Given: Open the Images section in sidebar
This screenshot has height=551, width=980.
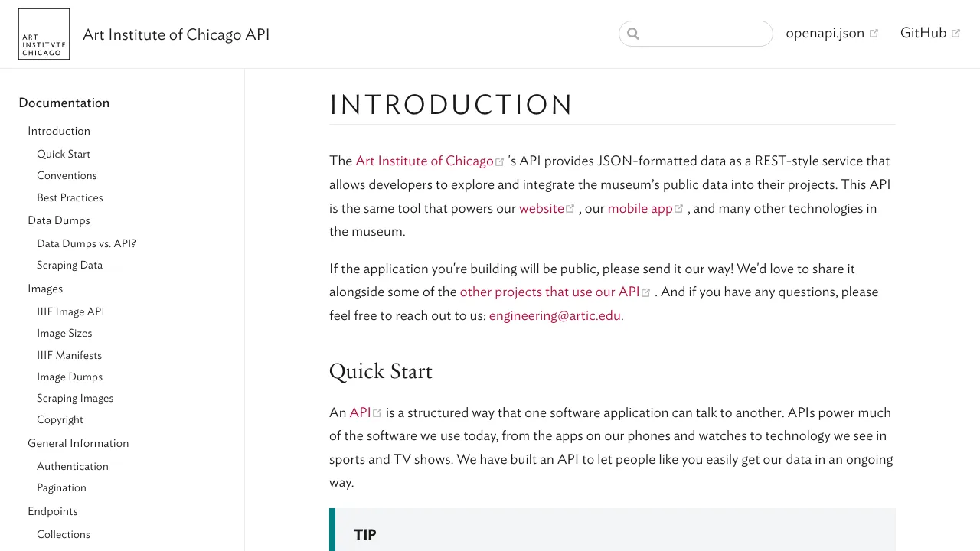Looking at the screenshot, I should coord(45,289).
